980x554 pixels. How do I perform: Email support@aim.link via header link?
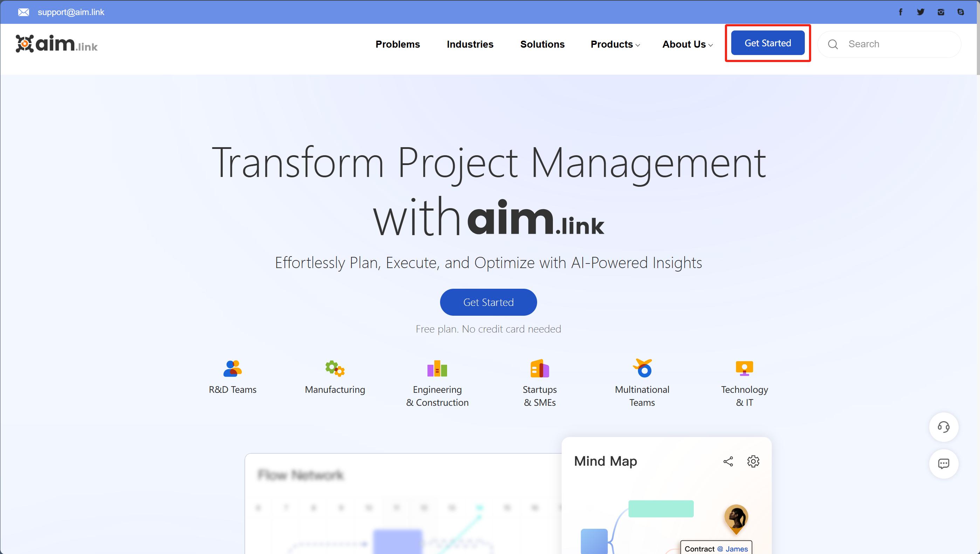coord(71,12)
